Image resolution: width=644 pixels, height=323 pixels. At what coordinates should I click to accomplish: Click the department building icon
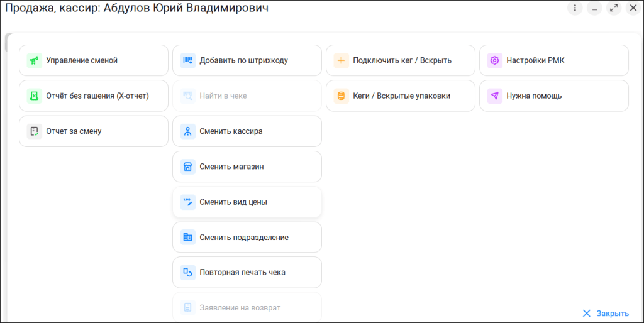coord(187,238)
